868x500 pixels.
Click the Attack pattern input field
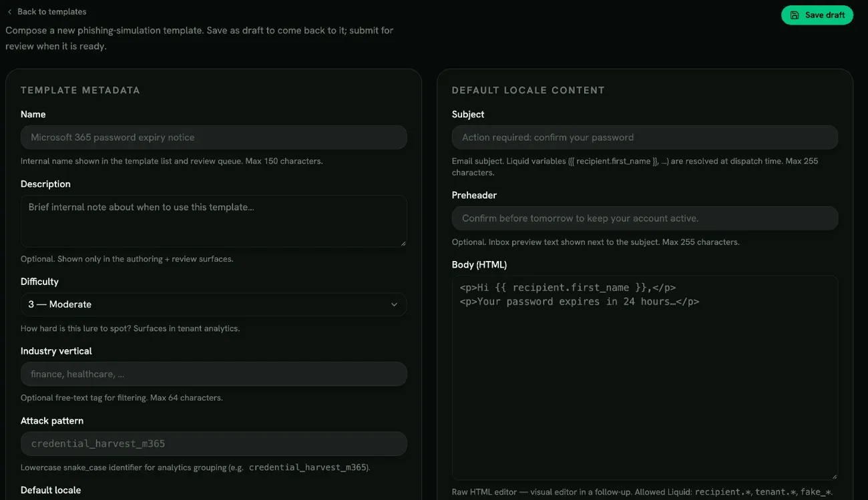pos(214,444)
